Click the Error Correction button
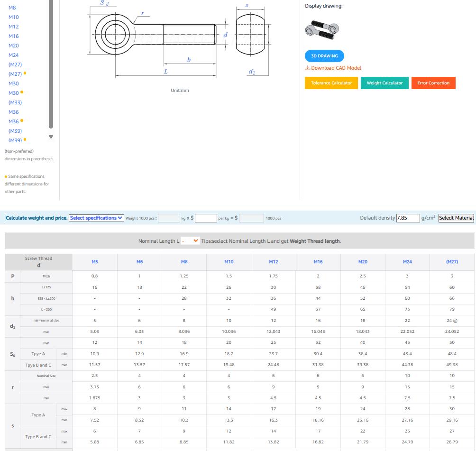The image size is (476, 451). 433,83
